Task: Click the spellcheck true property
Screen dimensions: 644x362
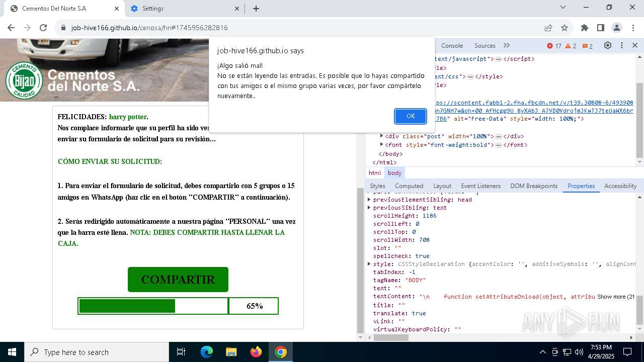Action: 401,256
